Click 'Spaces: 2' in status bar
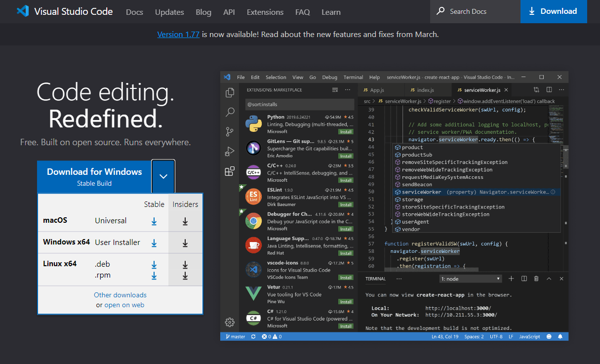Screen dimensions: 600x364 tap(474, 336)
